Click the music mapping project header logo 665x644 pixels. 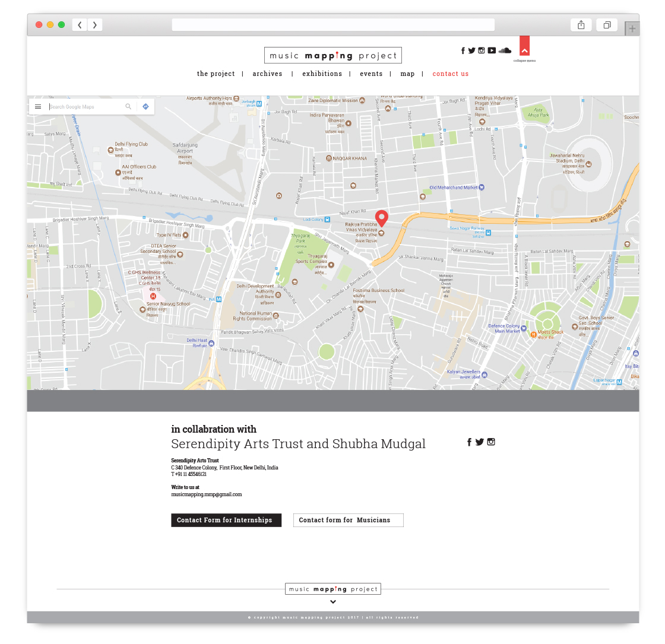coord(333,56)
